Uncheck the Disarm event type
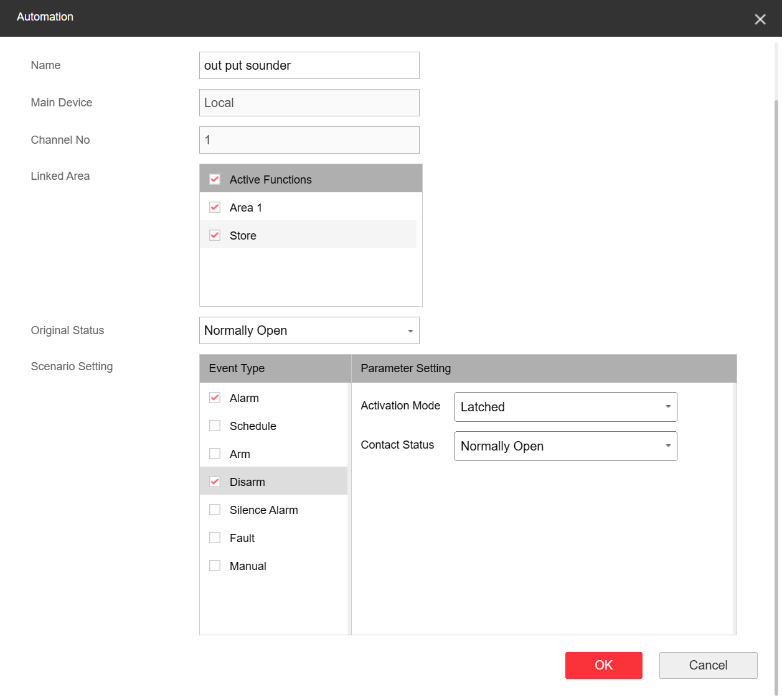The image size is (782, 700). point(215,482)
